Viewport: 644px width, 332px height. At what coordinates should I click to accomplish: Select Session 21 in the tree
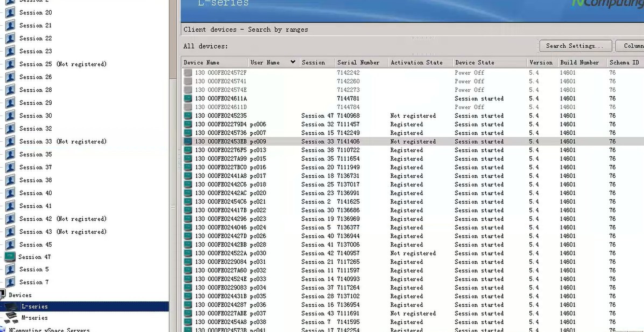[x=36, y=26]
